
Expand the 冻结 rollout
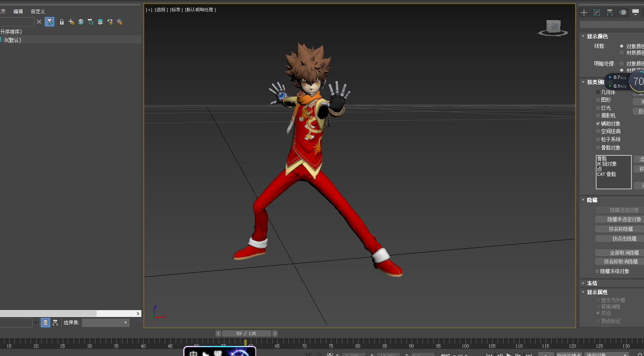592,283
